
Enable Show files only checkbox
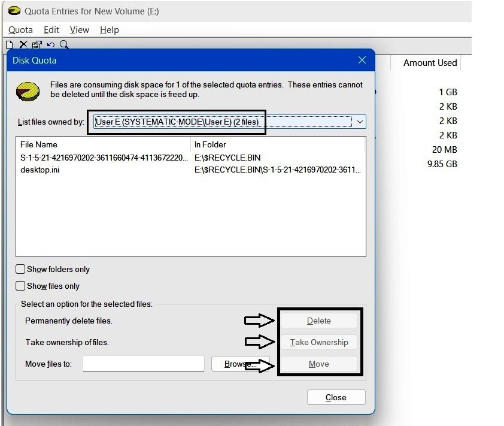[20, 286]
